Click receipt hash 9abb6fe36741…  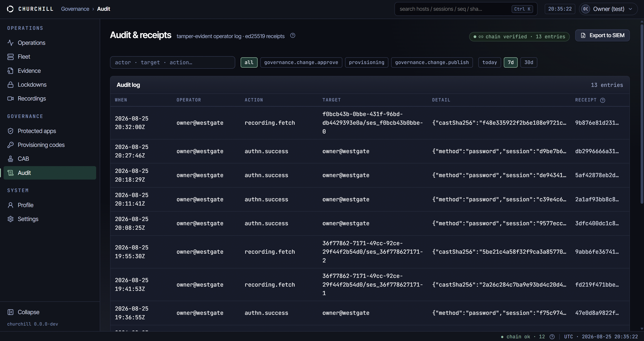[597, 252]
